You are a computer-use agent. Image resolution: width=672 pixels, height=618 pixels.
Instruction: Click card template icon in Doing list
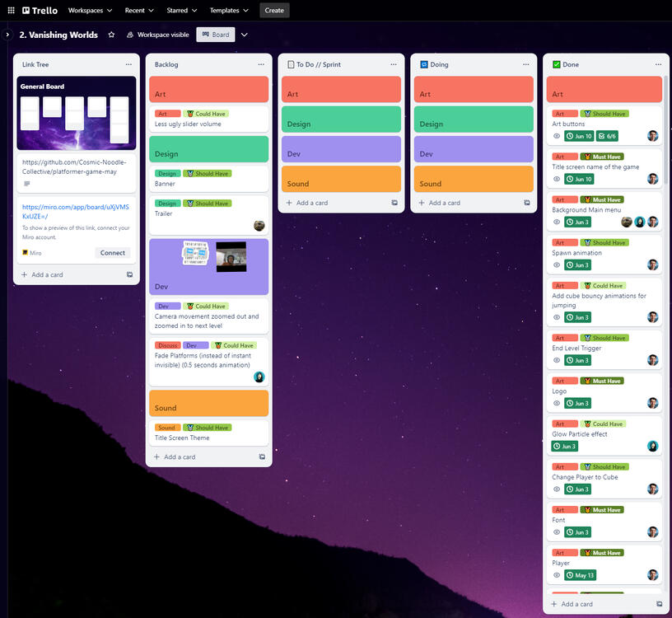point(527,203)
